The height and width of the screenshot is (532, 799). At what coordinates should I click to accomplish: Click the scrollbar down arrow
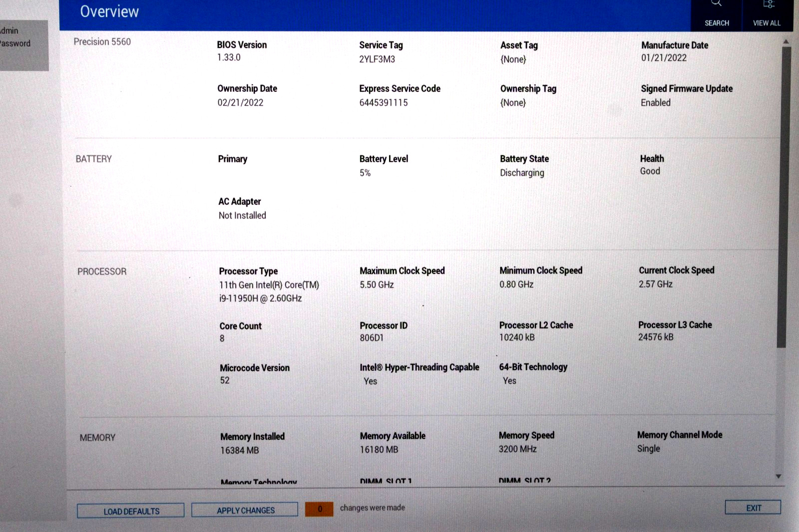pos(778,476)
